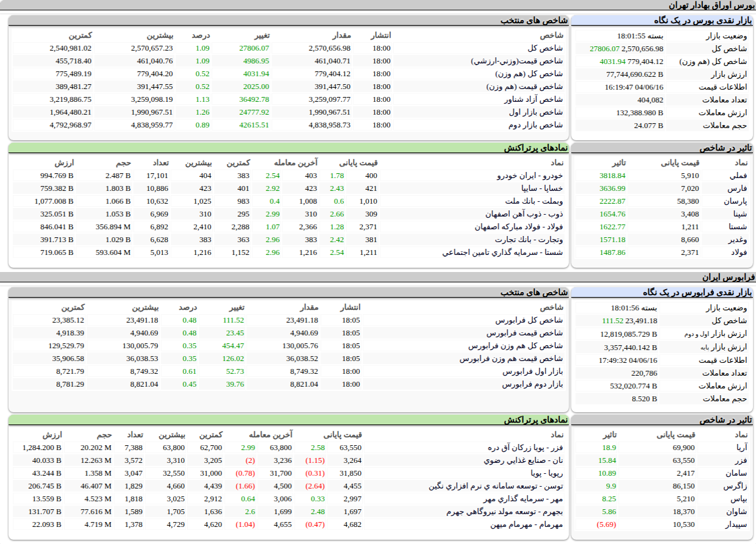Click the بورس اوراق بهادار تهران heading

711,5
